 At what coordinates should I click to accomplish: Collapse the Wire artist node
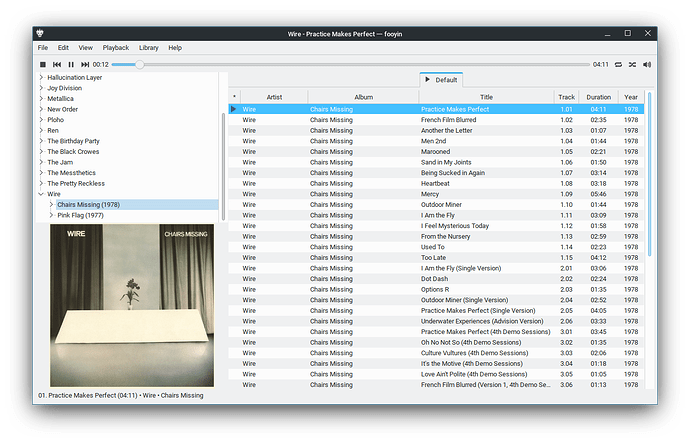[41, 194]
